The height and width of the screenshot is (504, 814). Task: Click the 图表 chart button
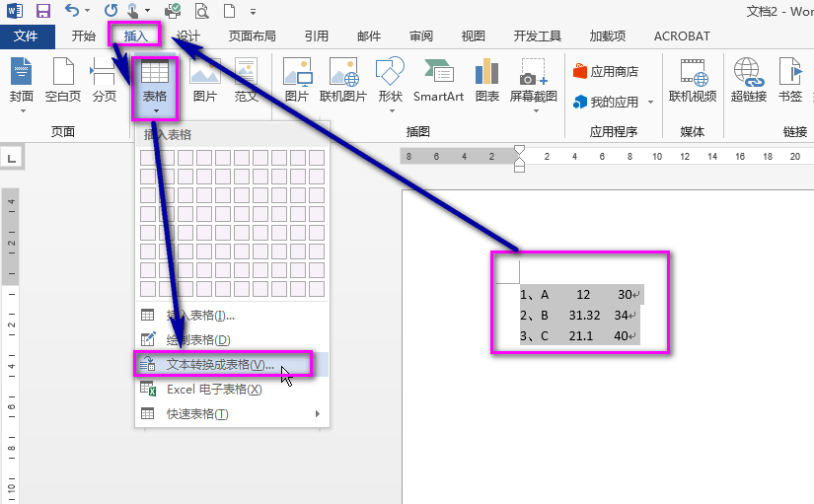tap(487, 80)
